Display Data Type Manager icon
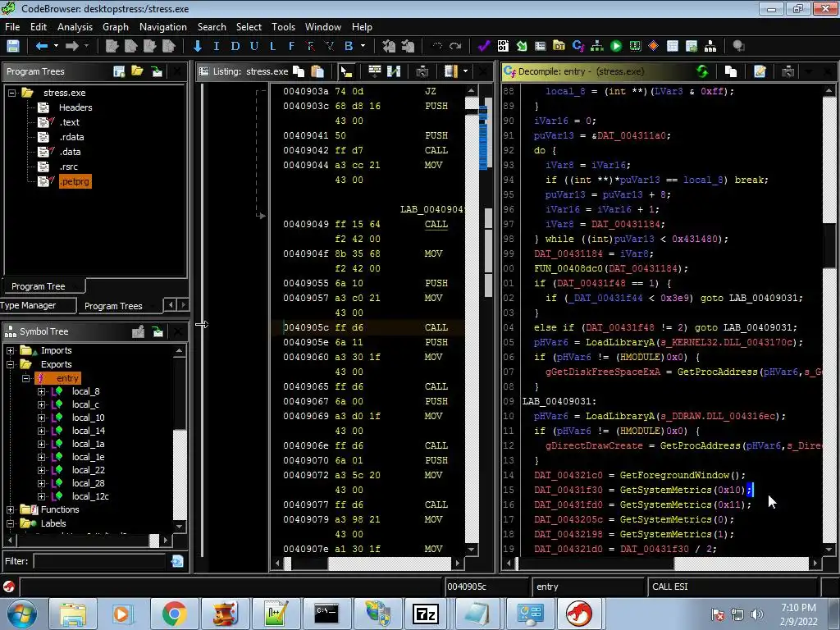 click(x=559, y=46)
